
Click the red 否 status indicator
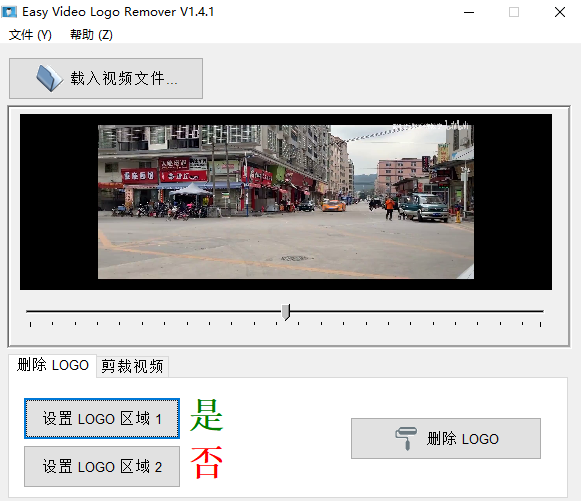[x=206, y=462]
